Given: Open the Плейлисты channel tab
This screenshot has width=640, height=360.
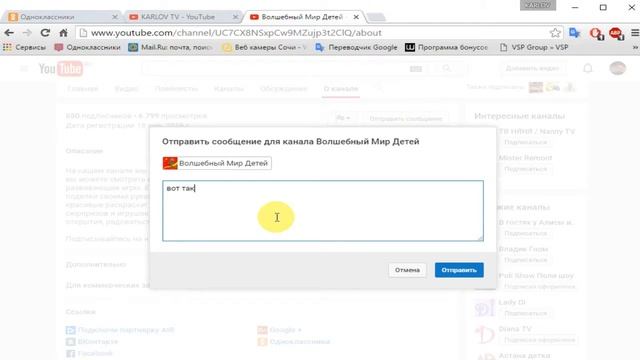Looking at the screenshot, I should click(x=176, y=89).
